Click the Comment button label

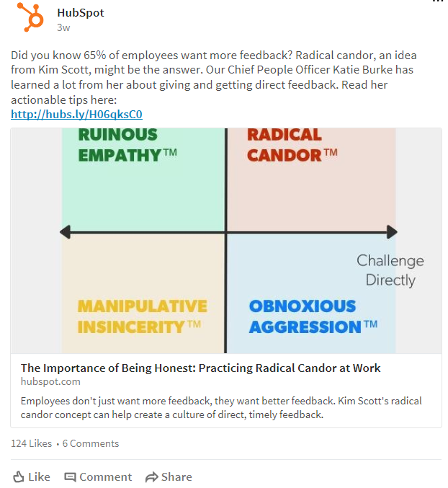[x=106, y=476]
